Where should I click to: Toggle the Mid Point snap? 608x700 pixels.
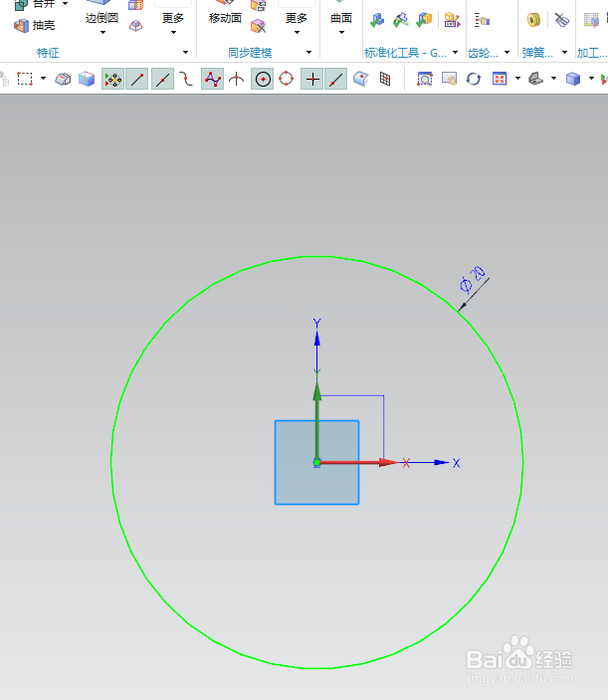[162, 80]
